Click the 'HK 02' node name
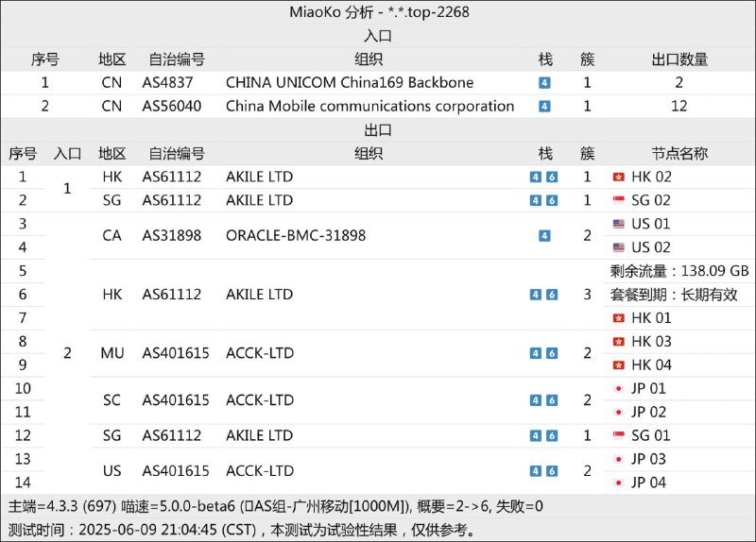This screenshot has height=542, width=756. pyautogui.click(x=651, y=177)
